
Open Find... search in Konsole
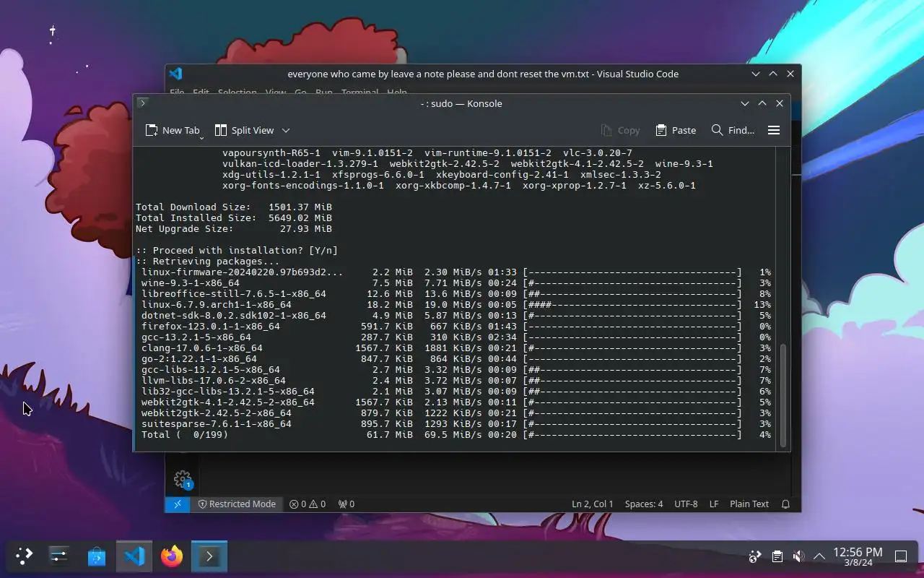733,130
